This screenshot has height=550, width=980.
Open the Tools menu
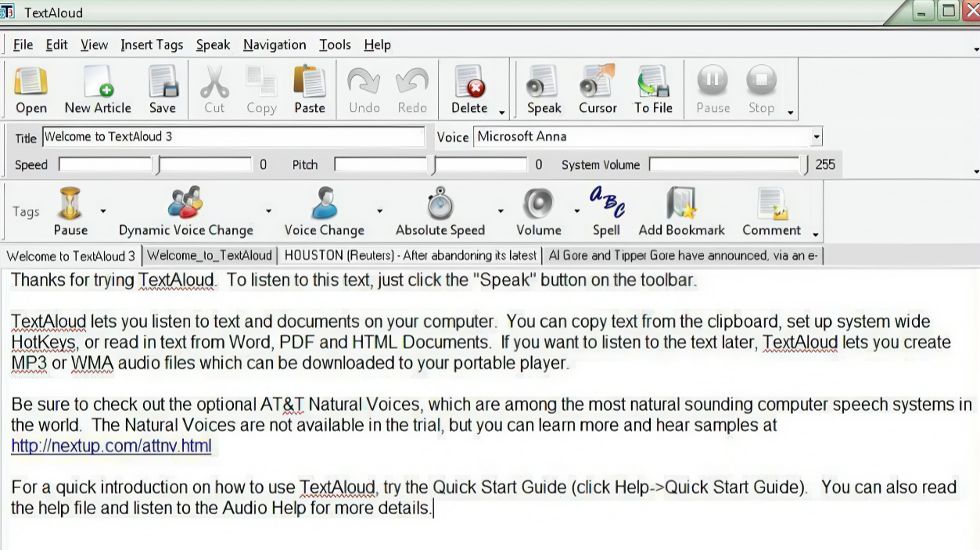pos(335,45)
